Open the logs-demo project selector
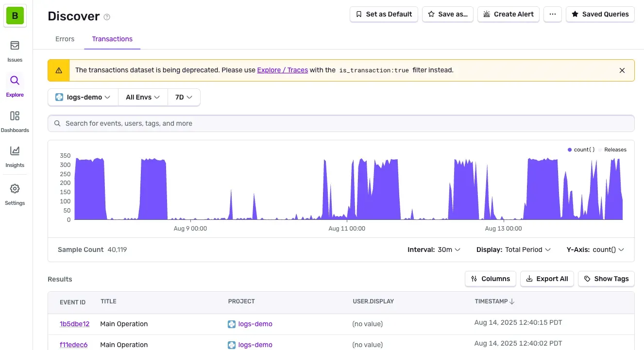 (x=83, y=97)
